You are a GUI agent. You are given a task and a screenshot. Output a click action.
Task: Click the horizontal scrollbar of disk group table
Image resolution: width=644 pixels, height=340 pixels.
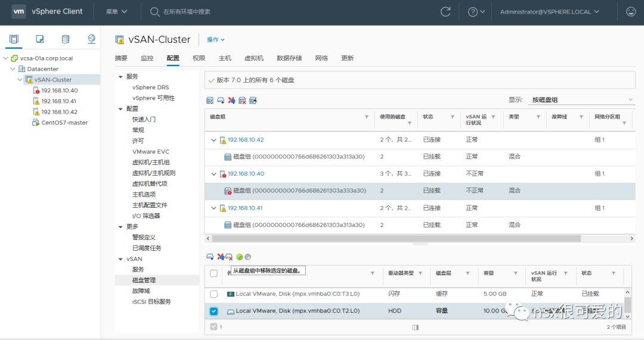coord(397,238)
